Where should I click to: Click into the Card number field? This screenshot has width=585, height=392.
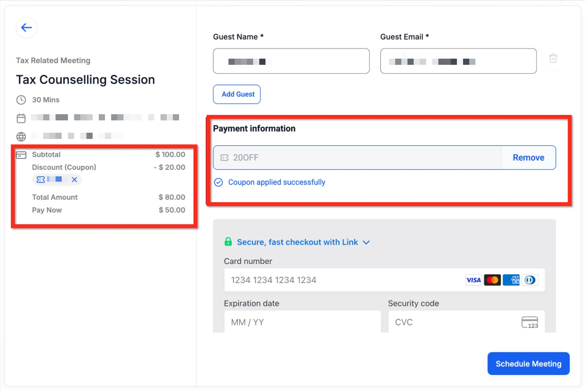coord(384,280)
